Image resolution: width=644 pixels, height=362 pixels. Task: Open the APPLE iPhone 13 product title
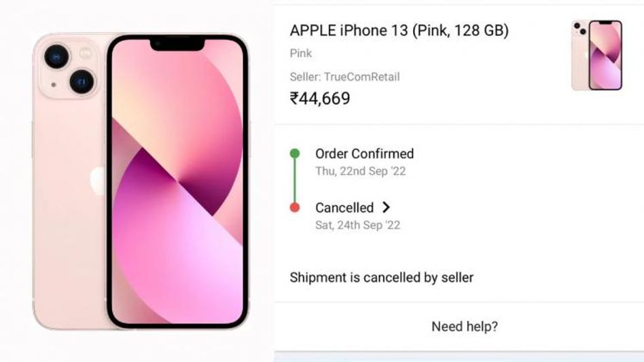(x=399, y=31)
